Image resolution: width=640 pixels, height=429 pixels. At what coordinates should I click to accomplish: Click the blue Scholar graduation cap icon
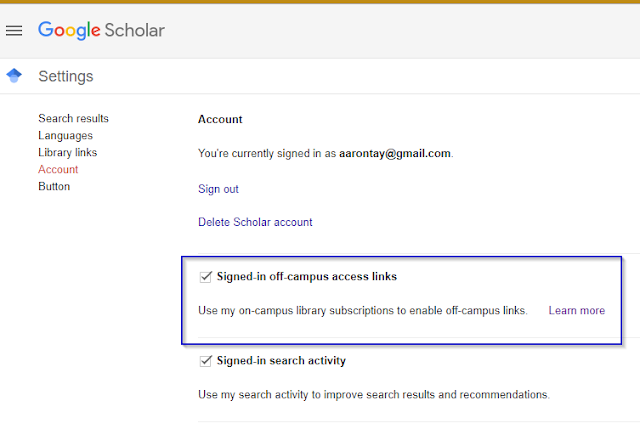coord(14,76)
